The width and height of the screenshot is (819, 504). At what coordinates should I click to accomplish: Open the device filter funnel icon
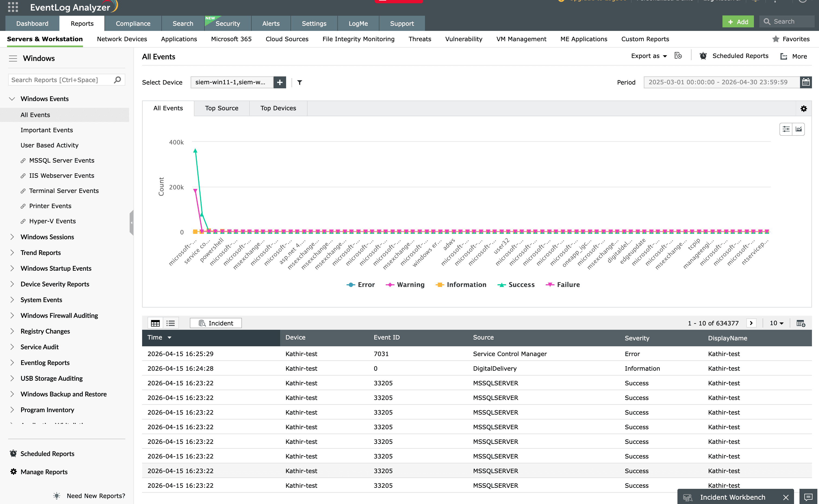[300, 82]
